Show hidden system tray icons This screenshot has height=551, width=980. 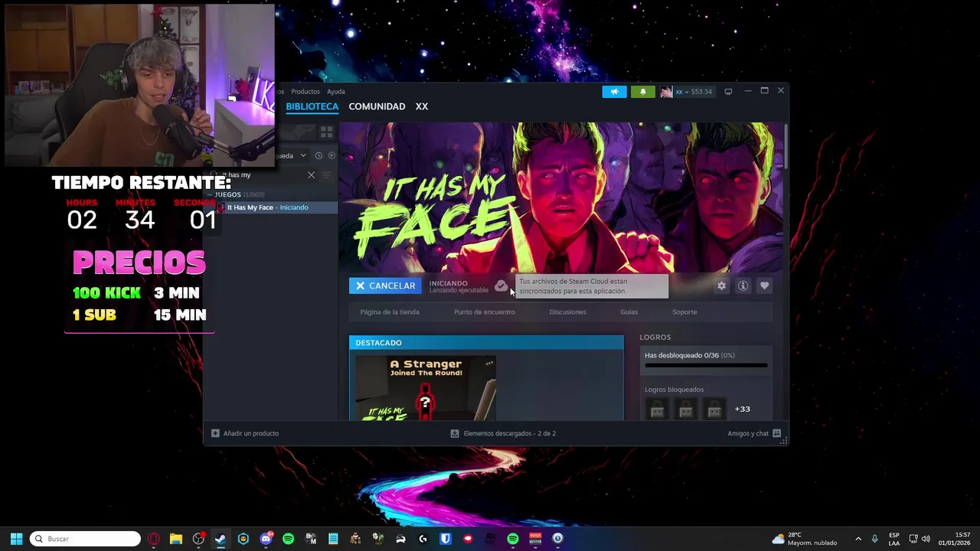point(858,539)
